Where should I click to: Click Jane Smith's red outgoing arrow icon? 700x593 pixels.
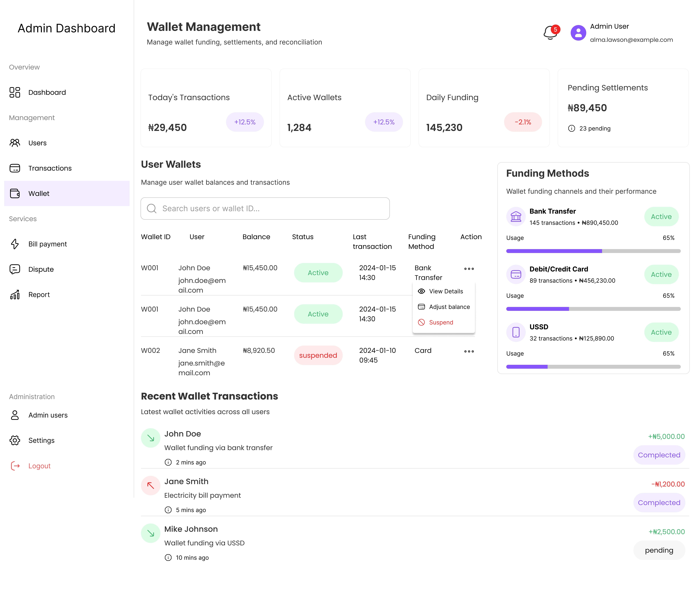(150, 485)
